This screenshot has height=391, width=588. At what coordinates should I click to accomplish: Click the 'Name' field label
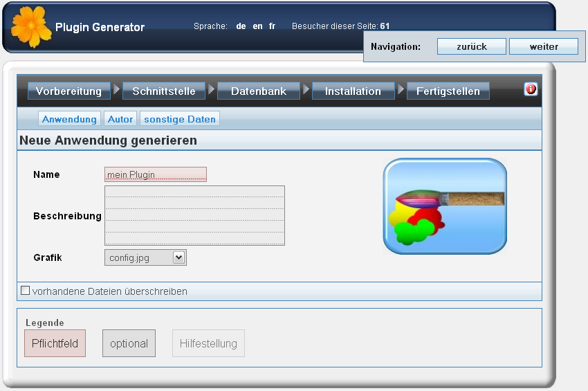pos(46,174)
